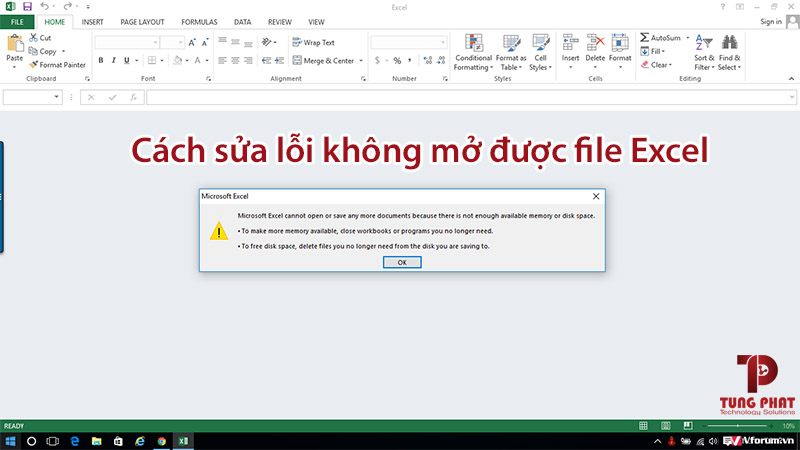800x450 pixels.
Task: Open the Clear dropdown
Action: pyautogui.click(x=656, y=65)
